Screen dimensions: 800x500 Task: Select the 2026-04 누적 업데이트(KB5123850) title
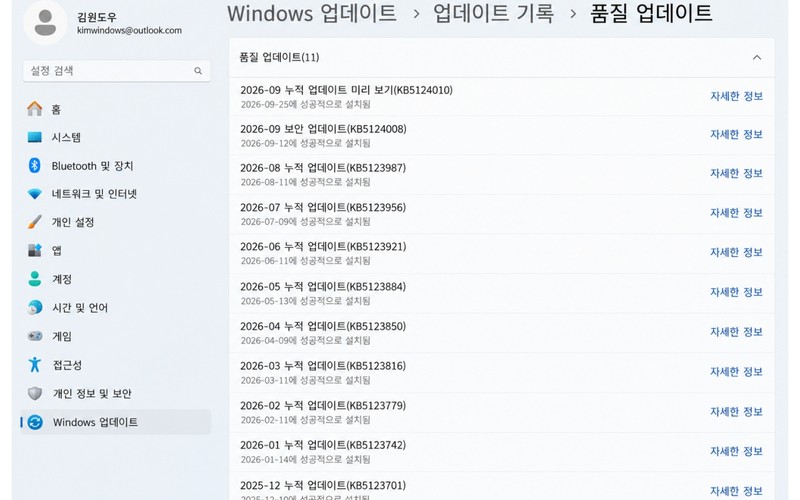point(323,327)
